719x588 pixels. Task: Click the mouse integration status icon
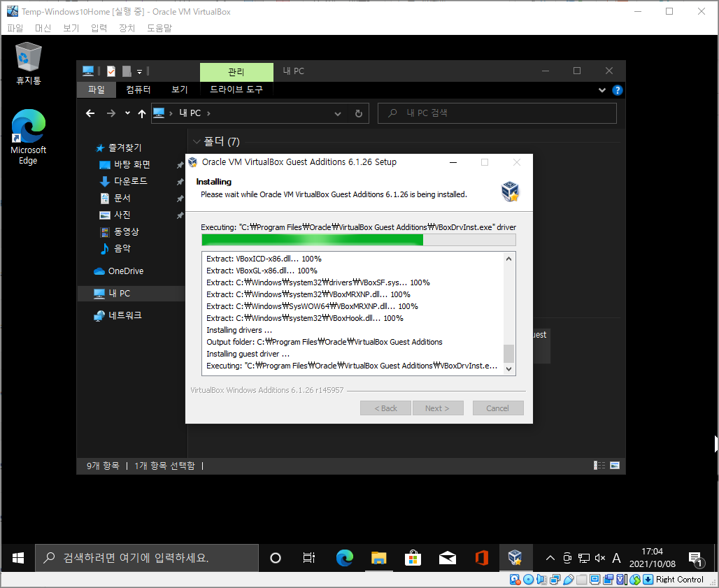(635, 580)
